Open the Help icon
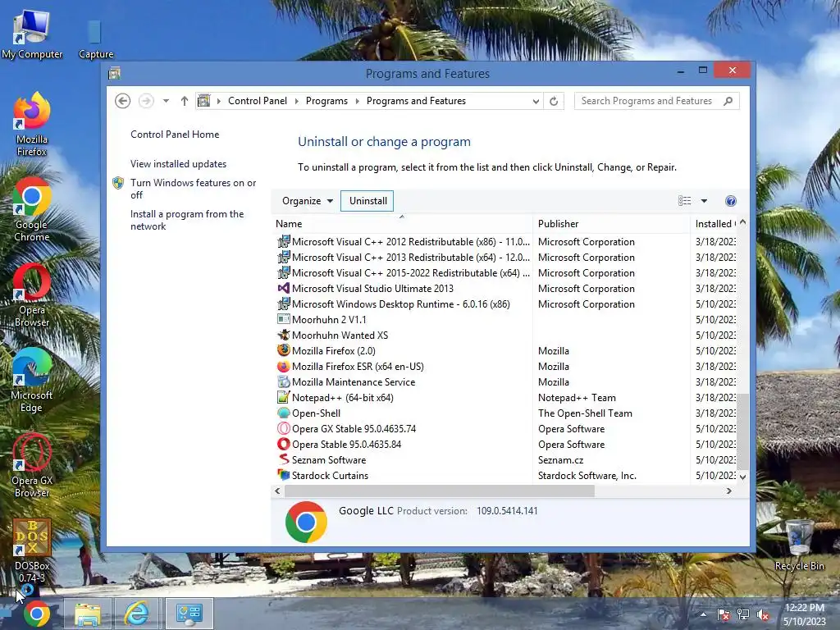Image resolution: width=840 pixels, height=630 pixels. (730, 201)
